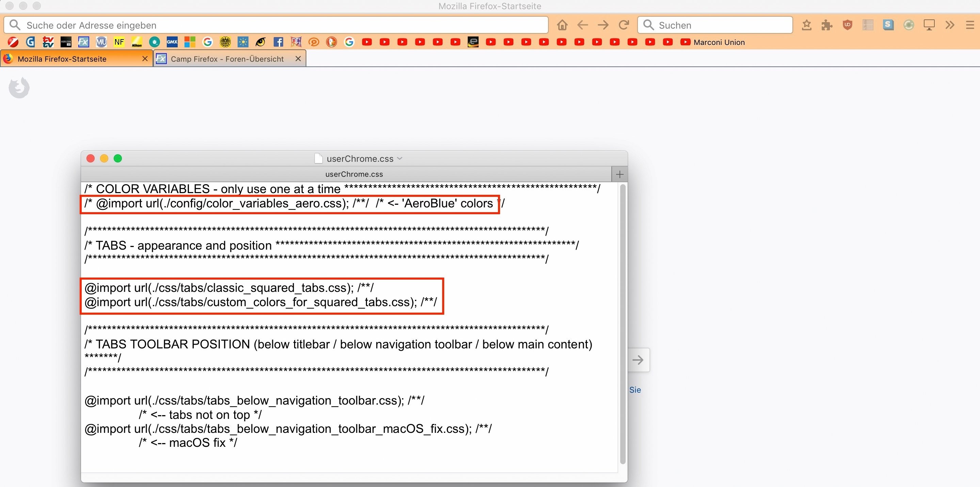Click the Microsoft bookmark icon
Image resolution: width=980 pixels, height=487 pixels.
pyautogui.click(x=190, y=42)
